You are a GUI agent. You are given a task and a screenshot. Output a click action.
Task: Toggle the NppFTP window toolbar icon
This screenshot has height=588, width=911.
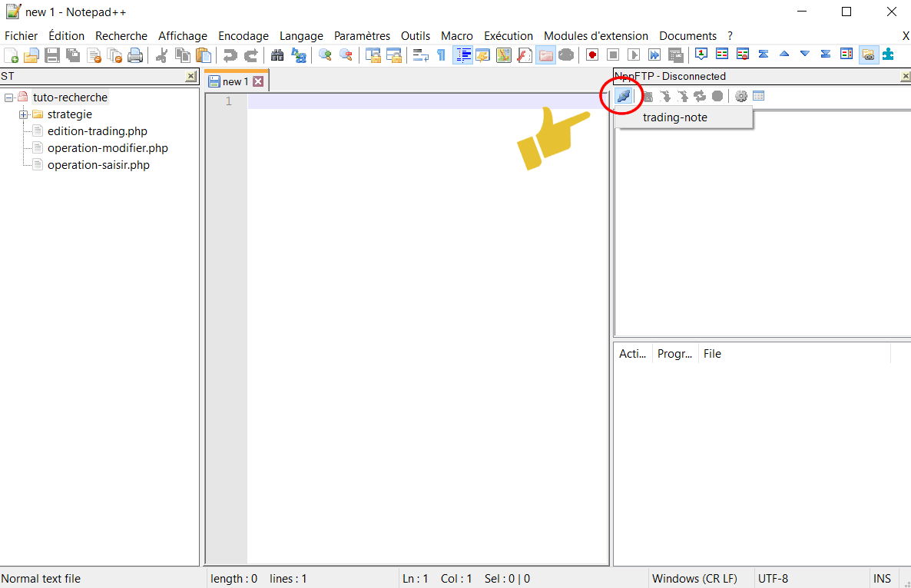click(x=869, y=55)
